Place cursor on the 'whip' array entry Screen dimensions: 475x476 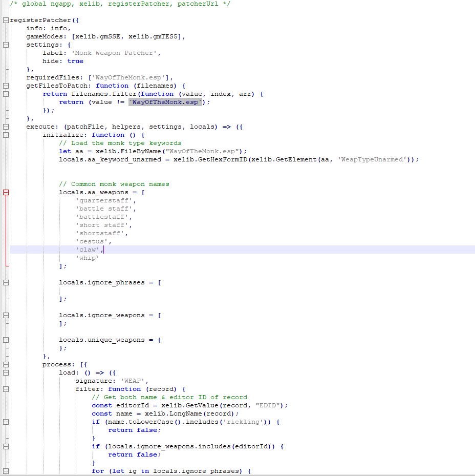[87, 258]
